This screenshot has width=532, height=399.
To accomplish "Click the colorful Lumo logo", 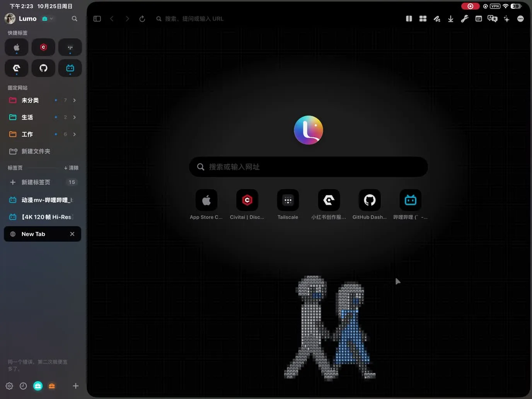I will (x=309, y=130).
